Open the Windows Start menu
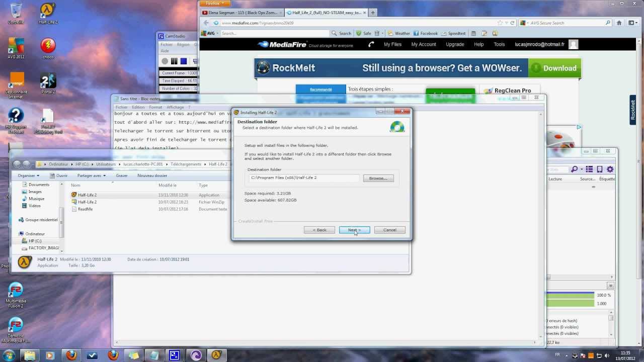Screen dimensions: 644x362 pos(8,355)
